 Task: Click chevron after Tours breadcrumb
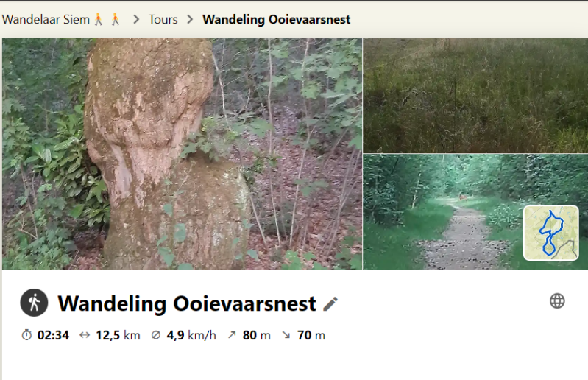190,19
